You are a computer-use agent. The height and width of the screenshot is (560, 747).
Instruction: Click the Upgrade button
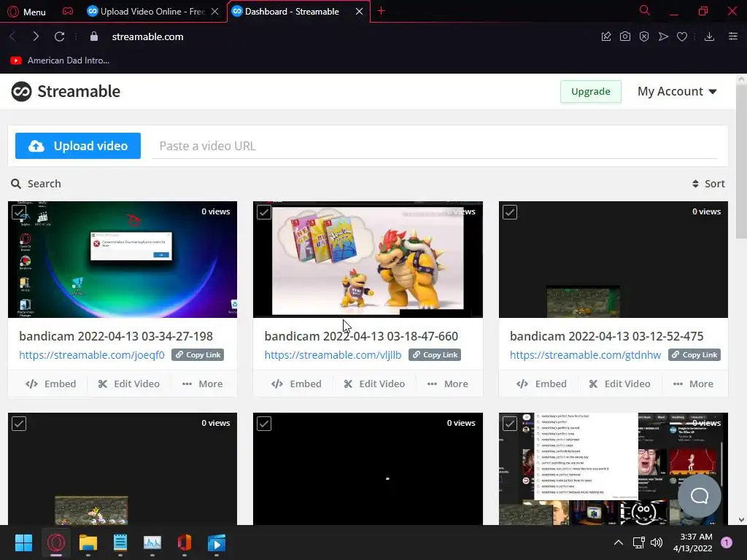[x=591, y=91]
